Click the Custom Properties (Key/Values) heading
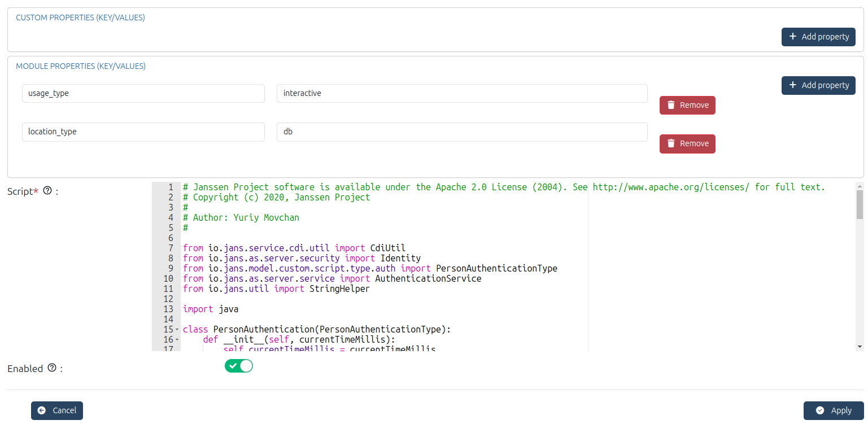 point(80,18)
